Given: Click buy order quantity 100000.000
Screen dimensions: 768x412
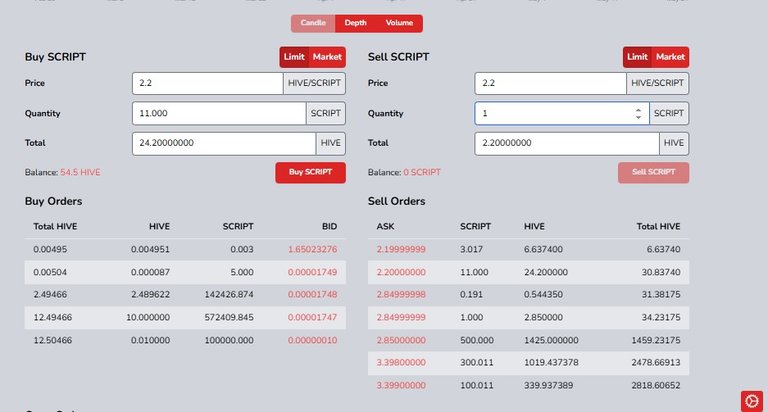Looking at the screenshot, I should [x=229, y=340].
